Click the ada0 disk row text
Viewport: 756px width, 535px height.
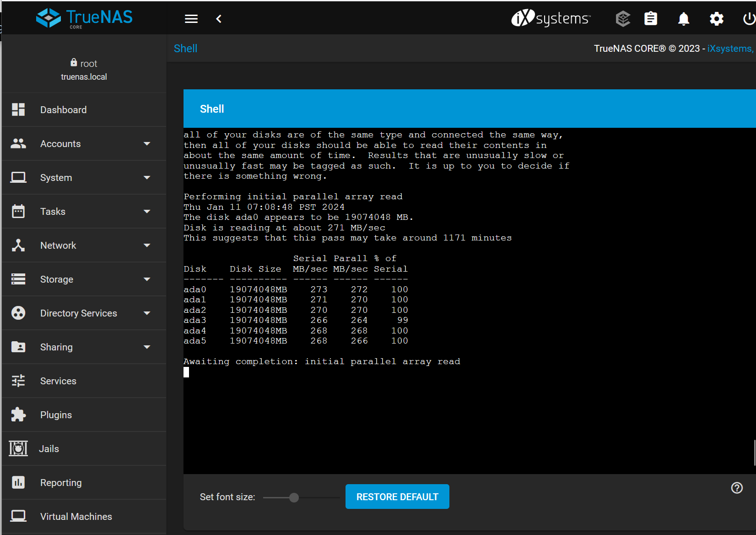point(296,289)
